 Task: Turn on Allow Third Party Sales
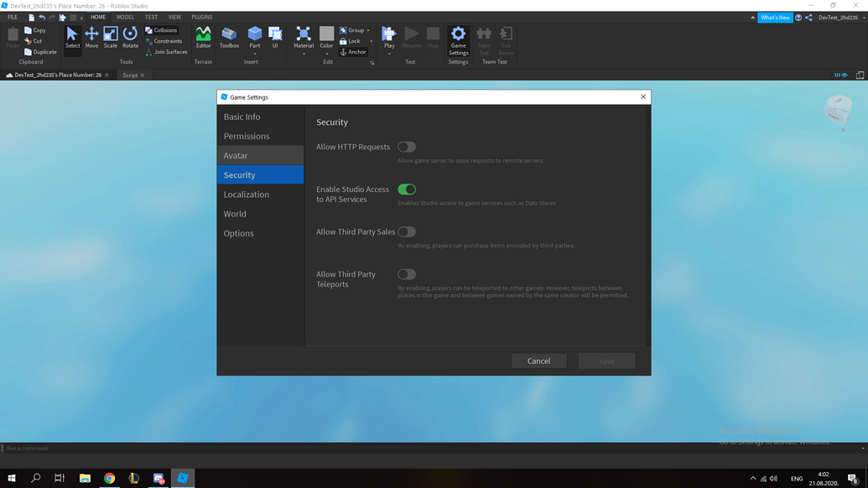click(x=407, y=231)
